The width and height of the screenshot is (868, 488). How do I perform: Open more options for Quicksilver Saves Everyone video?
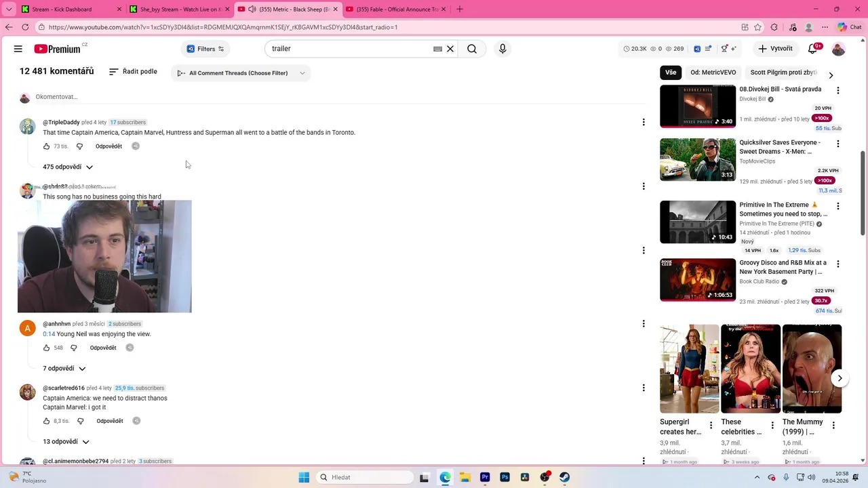(x=838, y=144)
